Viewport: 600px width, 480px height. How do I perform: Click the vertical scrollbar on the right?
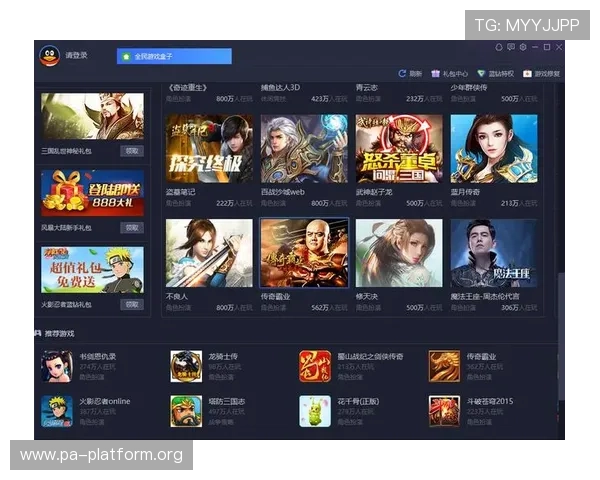point(561,337)
